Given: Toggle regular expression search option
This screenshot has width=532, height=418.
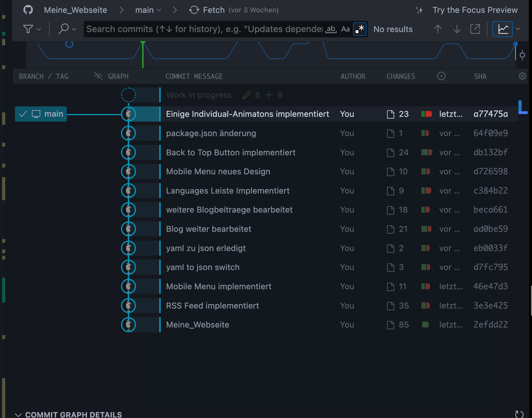Looking at the screenshot, I should click(x=360, y=29).
